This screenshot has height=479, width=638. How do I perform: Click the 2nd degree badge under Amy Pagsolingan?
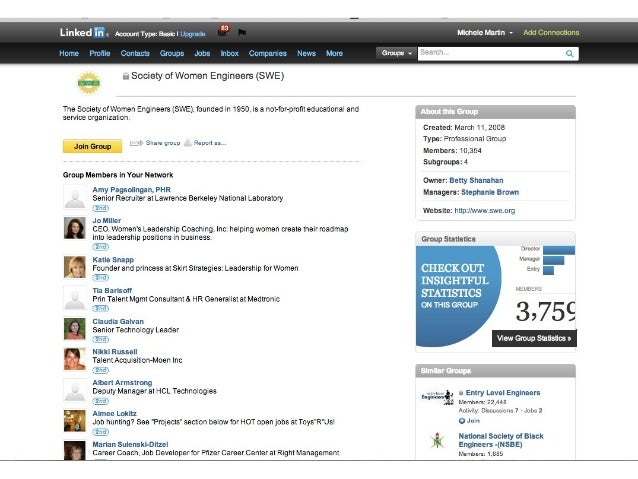click(x=101, y=208)
